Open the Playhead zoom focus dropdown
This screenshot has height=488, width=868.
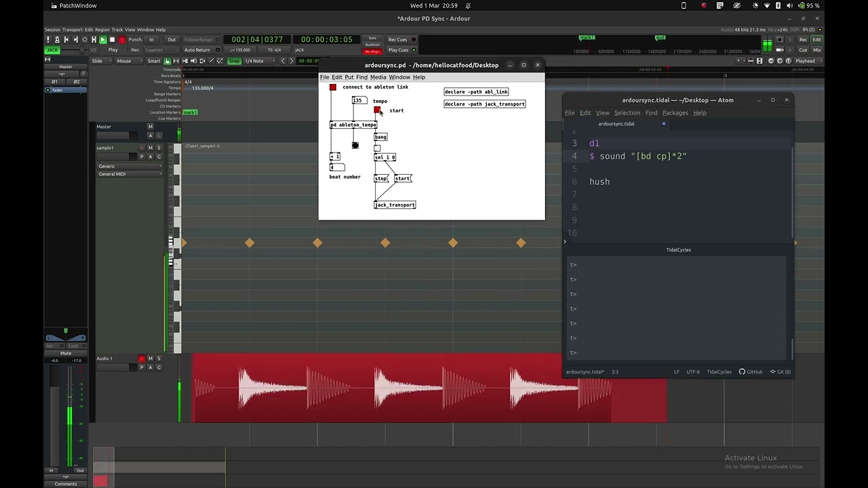(x=808, y=61)
